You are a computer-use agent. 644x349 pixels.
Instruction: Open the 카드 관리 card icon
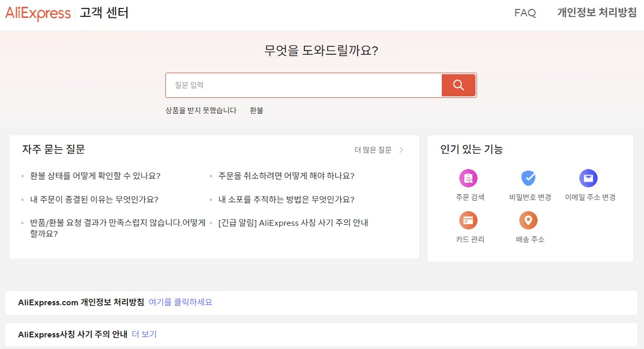(468, 220)
